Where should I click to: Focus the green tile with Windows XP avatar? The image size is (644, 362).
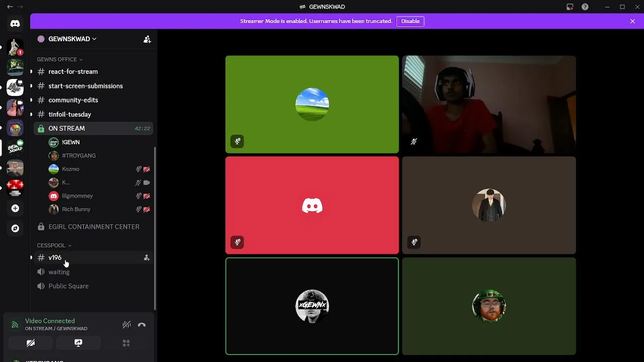tap(312, 105)
